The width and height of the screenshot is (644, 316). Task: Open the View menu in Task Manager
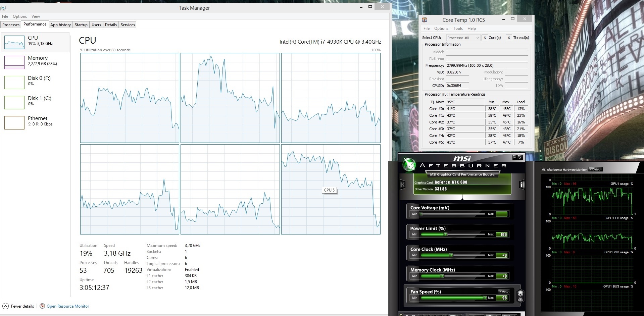click(36, 16)
